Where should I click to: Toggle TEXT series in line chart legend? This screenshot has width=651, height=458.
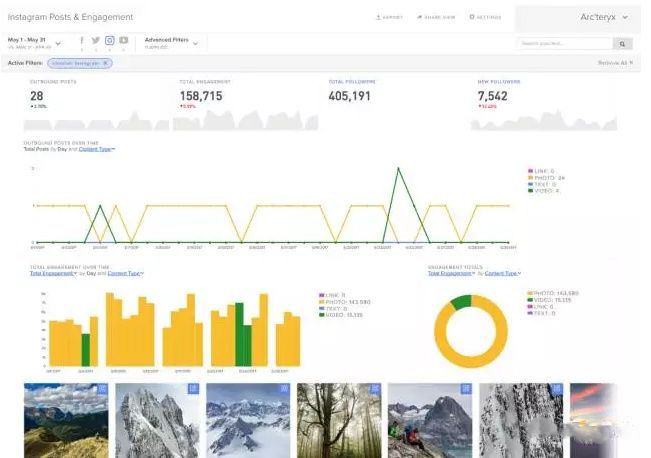[x=542, y=184]
